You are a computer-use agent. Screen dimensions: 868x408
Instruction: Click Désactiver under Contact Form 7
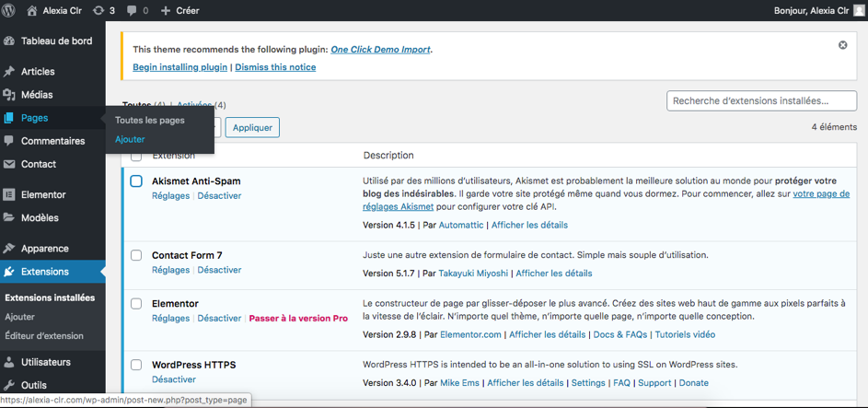point(219,270)
